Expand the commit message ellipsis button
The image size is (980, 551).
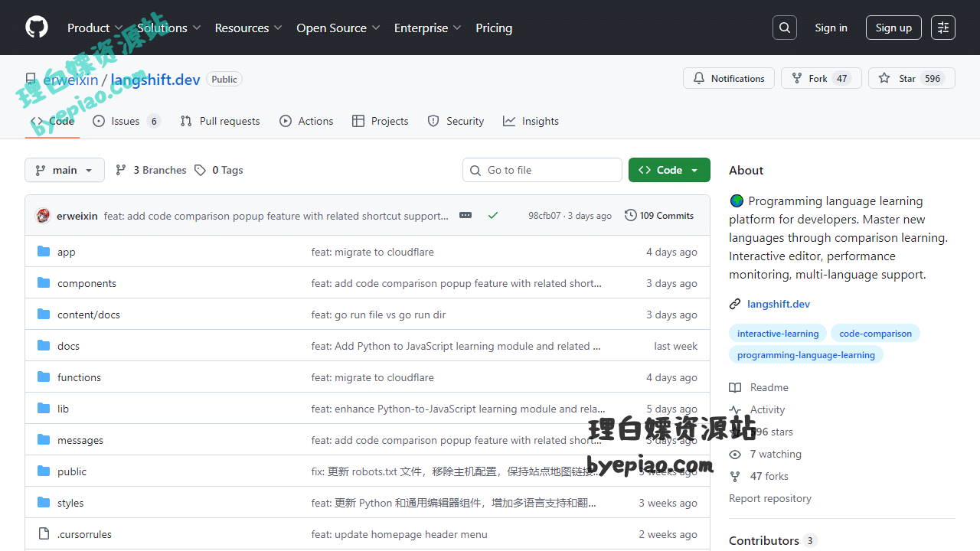coord(465,216)
